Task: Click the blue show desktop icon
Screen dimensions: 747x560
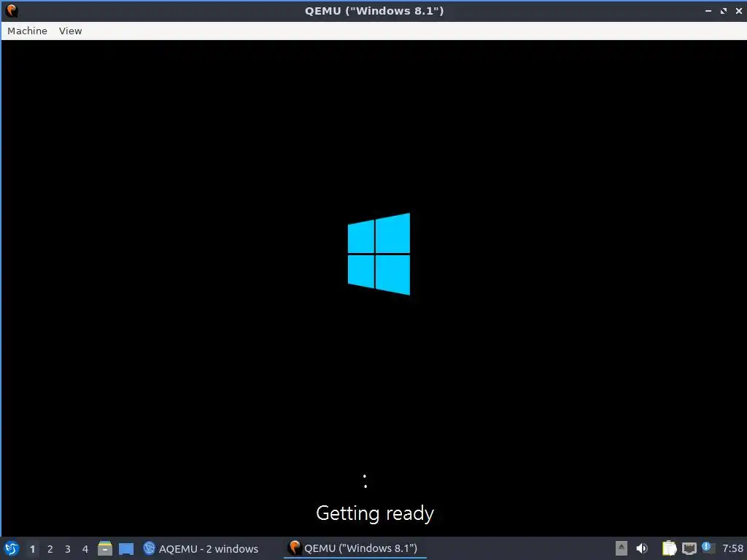Action: 125,548
